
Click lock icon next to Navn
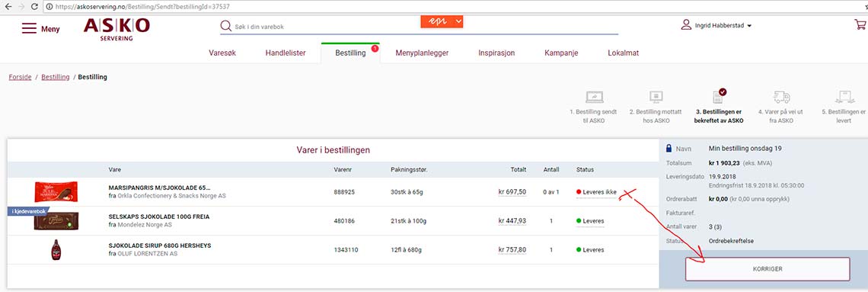(669, 149)
